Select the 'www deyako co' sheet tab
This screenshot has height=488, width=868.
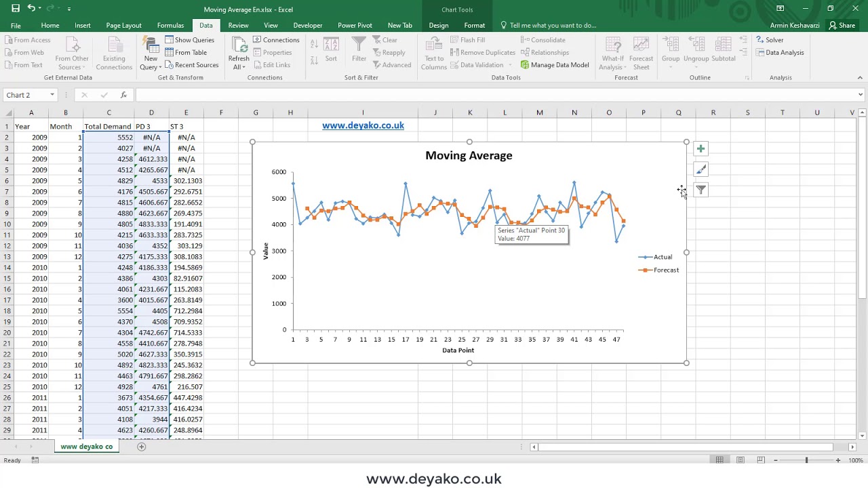pos(87,447)
